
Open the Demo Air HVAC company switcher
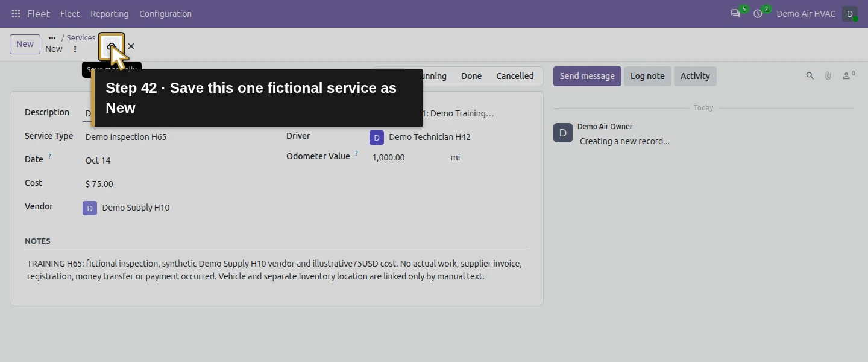tap(806, 14)
